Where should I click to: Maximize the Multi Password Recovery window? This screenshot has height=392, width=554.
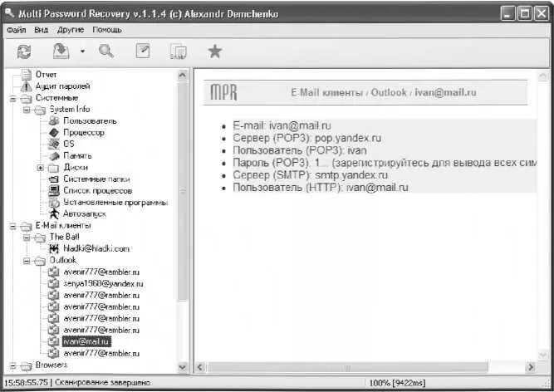tap(525, 14)
